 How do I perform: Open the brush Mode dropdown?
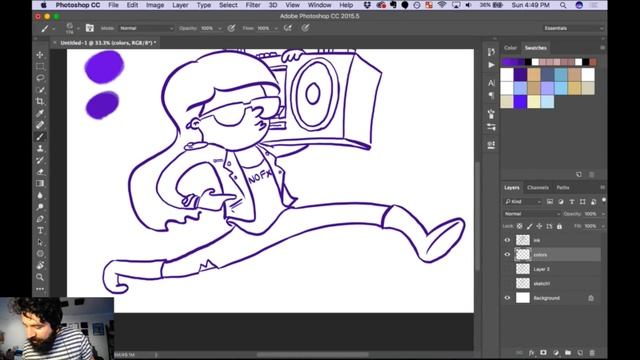point(146,28)
